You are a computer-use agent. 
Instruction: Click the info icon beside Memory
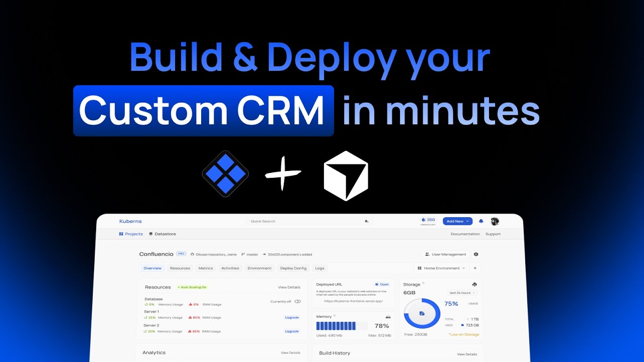point(335,316)
